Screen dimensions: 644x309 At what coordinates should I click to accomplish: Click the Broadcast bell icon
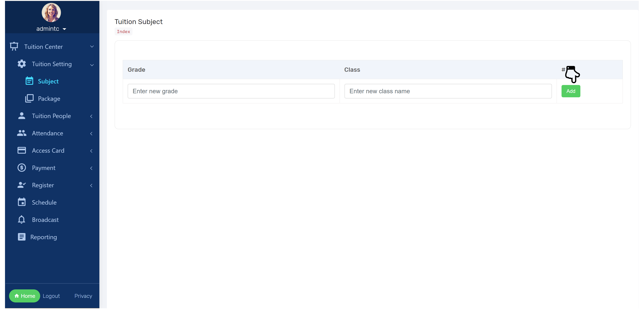(22, 220)
